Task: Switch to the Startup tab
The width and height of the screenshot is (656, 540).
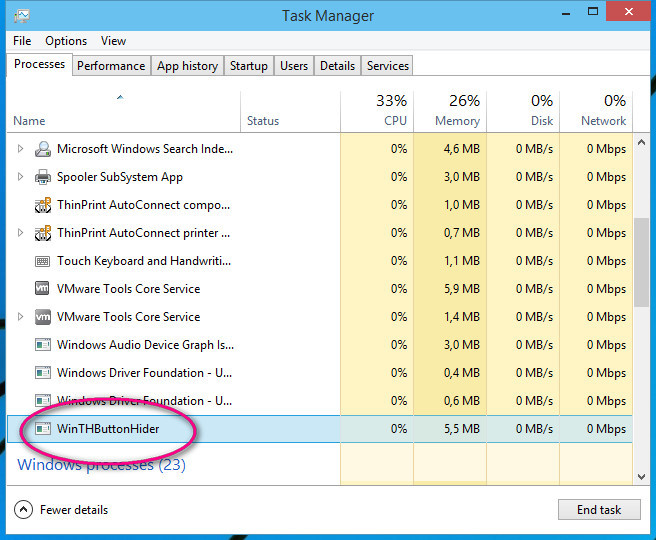Action: (249, 66)
